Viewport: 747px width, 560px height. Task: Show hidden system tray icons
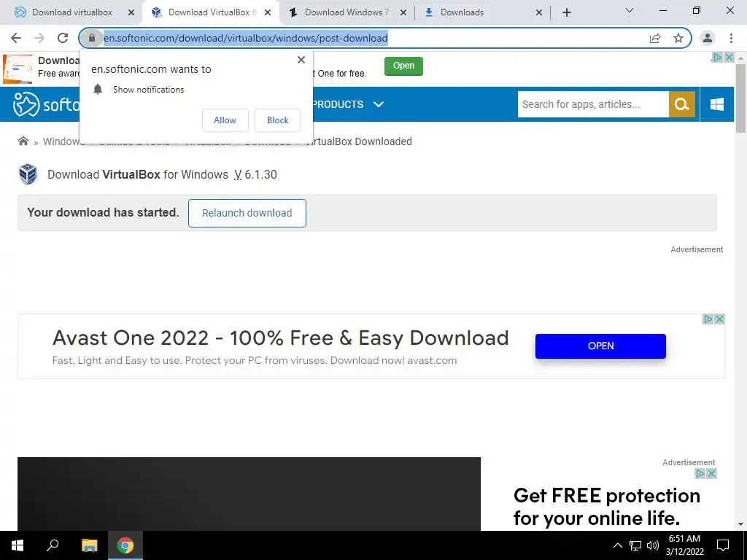pos(617,545)
